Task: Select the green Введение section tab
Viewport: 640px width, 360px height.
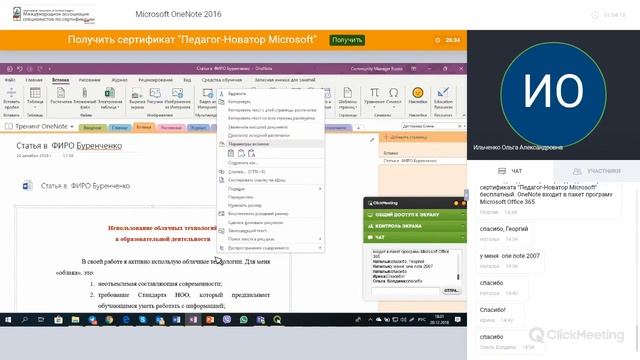Action: pos(92,128)
